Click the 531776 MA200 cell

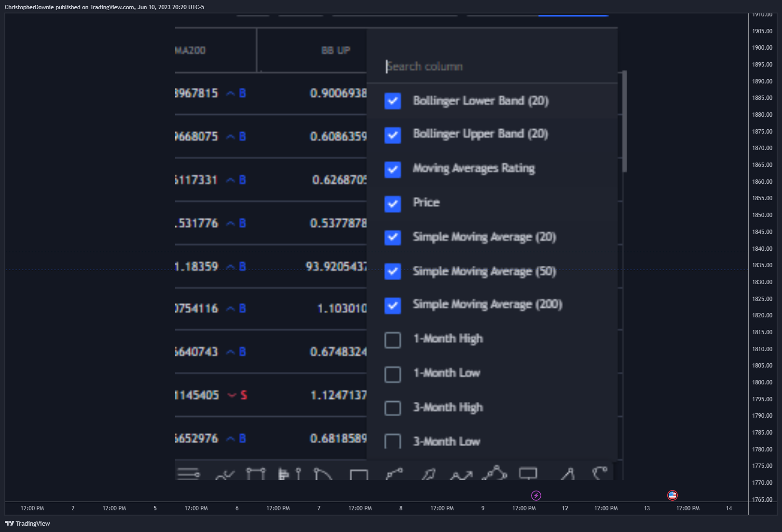coord(197,223)
